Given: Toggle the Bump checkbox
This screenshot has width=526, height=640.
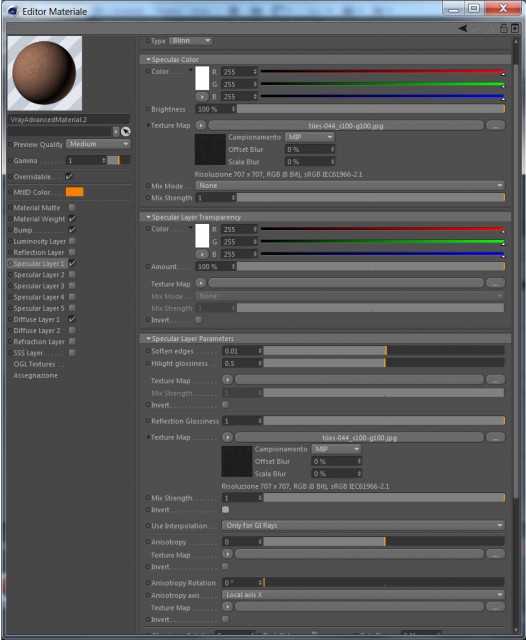Looking at the screenshot, I should 72,230.
